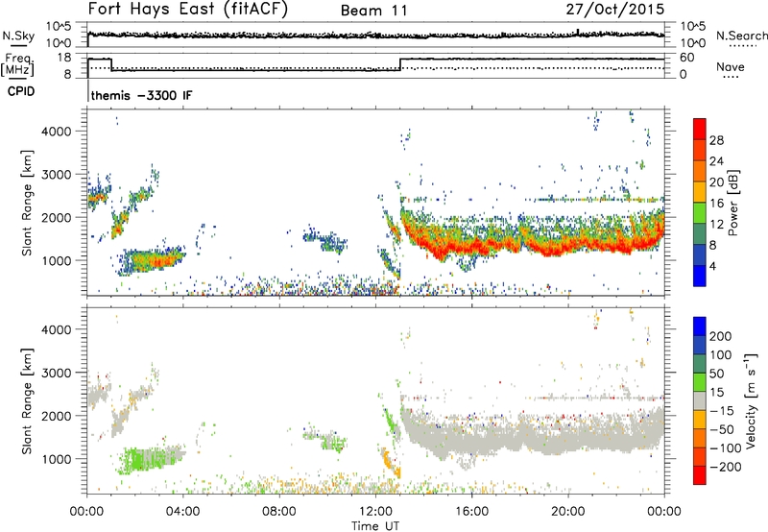This screenshot has width=768, height=532.
Task: Click the "24" Power colorbar tick label
Action: point(716,161)
